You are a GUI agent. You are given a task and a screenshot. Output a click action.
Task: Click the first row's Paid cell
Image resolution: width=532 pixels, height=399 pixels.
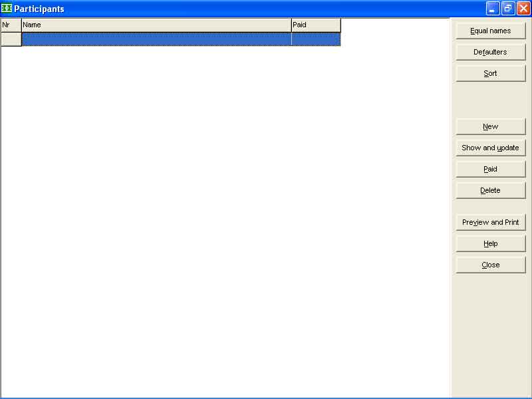pyautogui.click(x=316, y=39)
